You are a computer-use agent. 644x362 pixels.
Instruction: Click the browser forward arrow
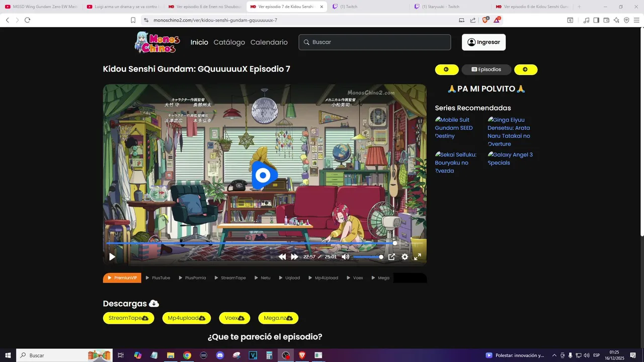click(x=17, y=20)
